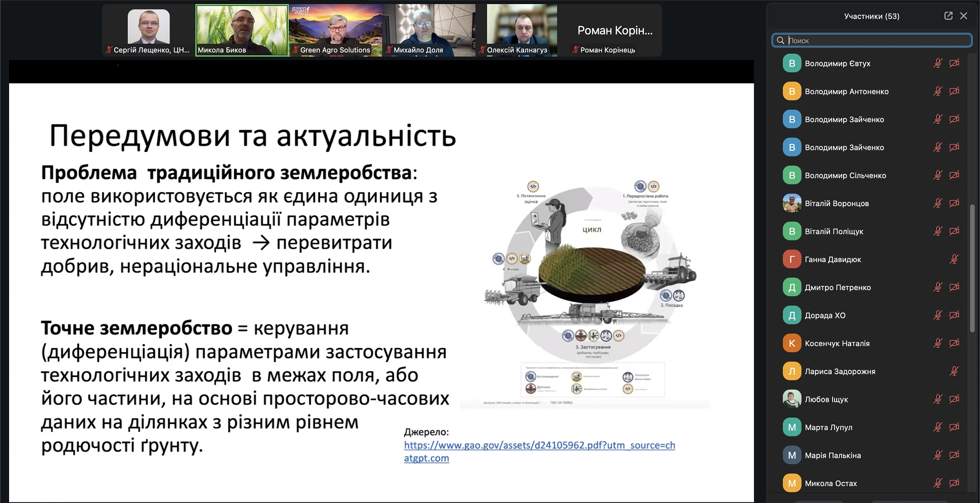Image resolution: width=980 pixels, height=503 pixels.
Task: Select Микола Биков video thumbnail
Action: coord(242,30)
